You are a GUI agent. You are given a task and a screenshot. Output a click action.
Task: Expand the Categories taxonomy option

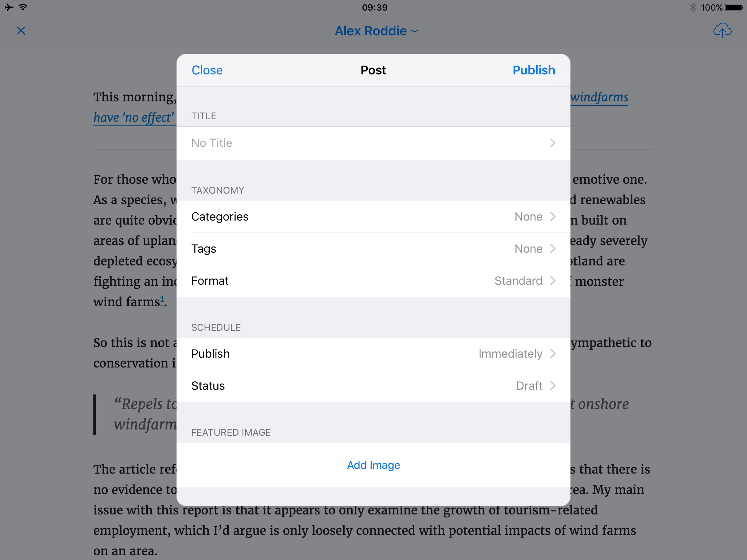click(373, 217)
